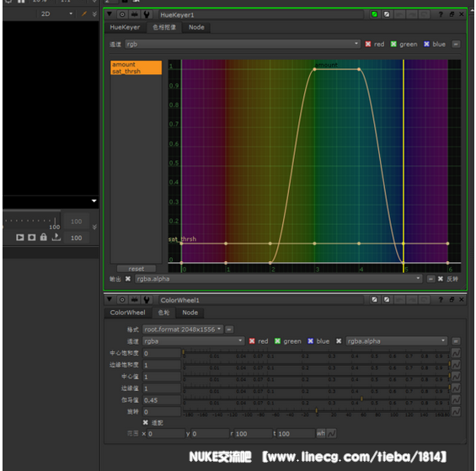
Task: Click the amount curve point at hue 3
Action: tap(314, 70)
